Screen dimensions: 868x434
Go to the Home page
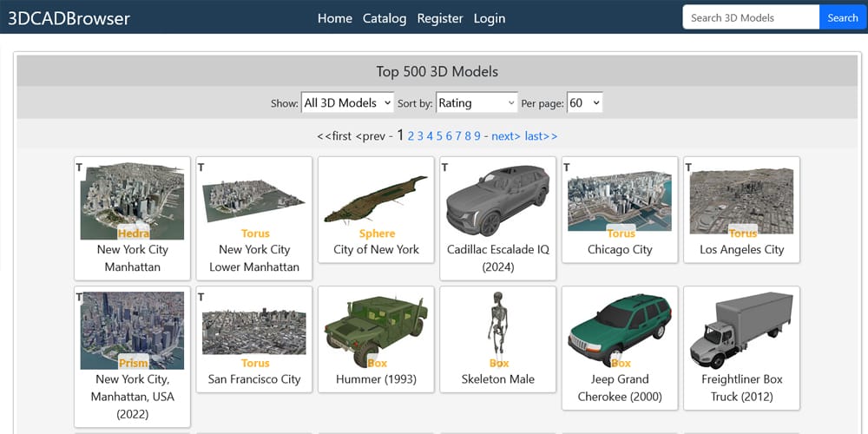(x=335, y=18)
